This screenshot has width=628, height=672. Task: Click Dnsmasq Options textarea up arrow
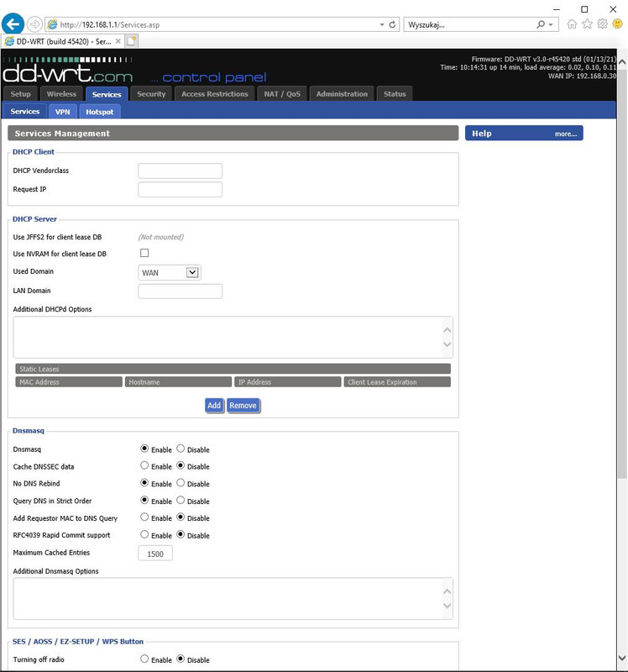[447, 591]
